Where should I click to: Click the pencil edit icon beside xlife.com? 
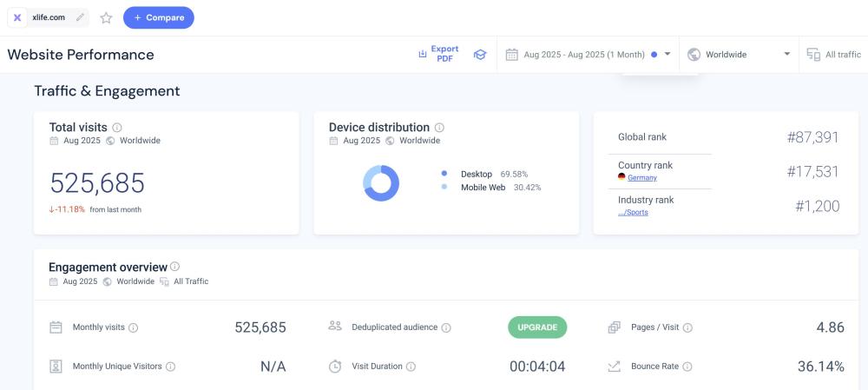81,17
